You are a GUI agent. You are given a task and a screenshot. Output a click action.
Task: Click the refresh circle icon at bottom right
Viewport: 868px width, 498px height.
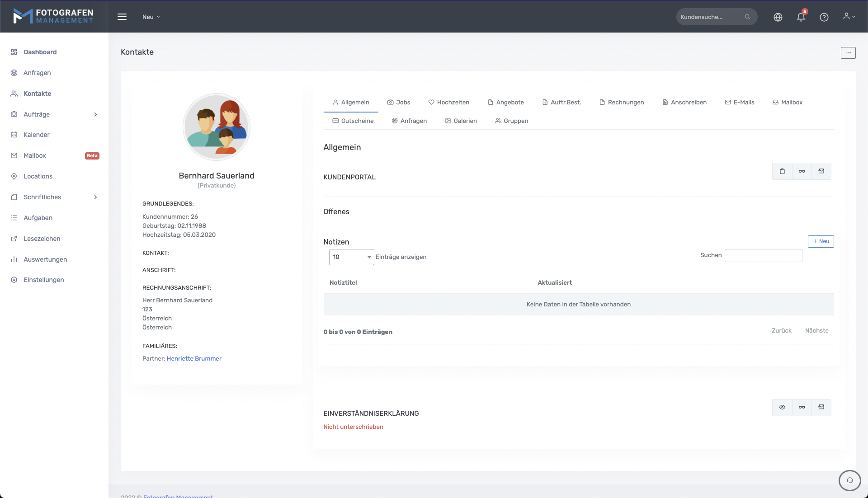point(849,480)
